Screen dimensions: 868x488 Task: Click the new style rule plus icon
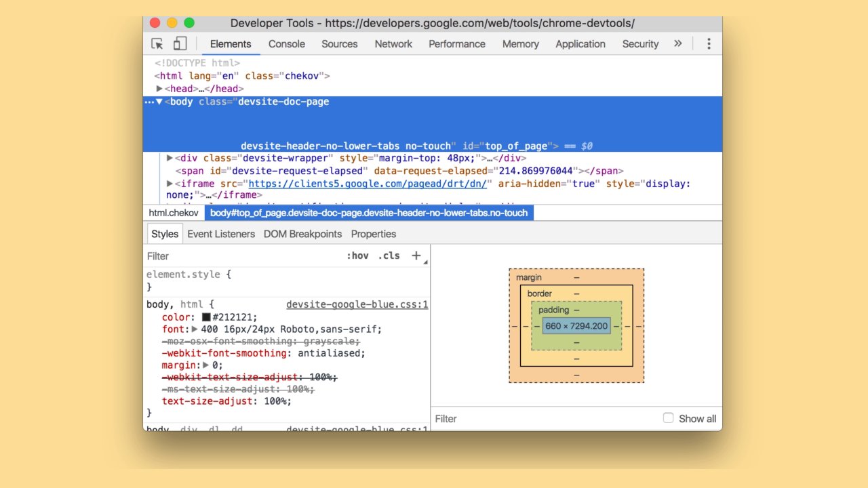pos(416,256)
